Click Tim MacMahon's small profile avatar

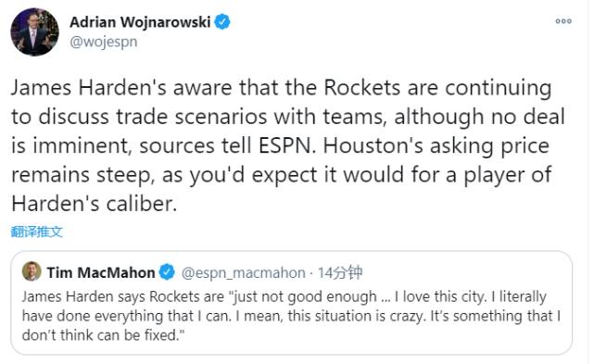(32, 271)
